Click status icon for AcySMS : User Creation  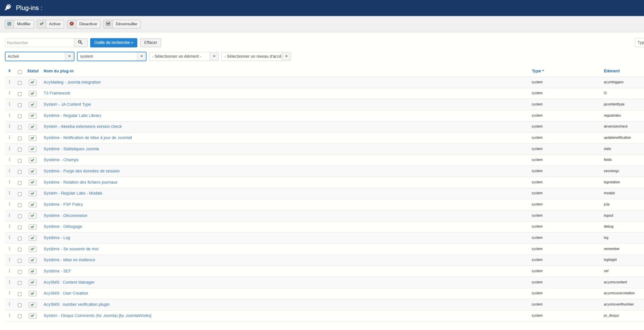click(33, 294)
